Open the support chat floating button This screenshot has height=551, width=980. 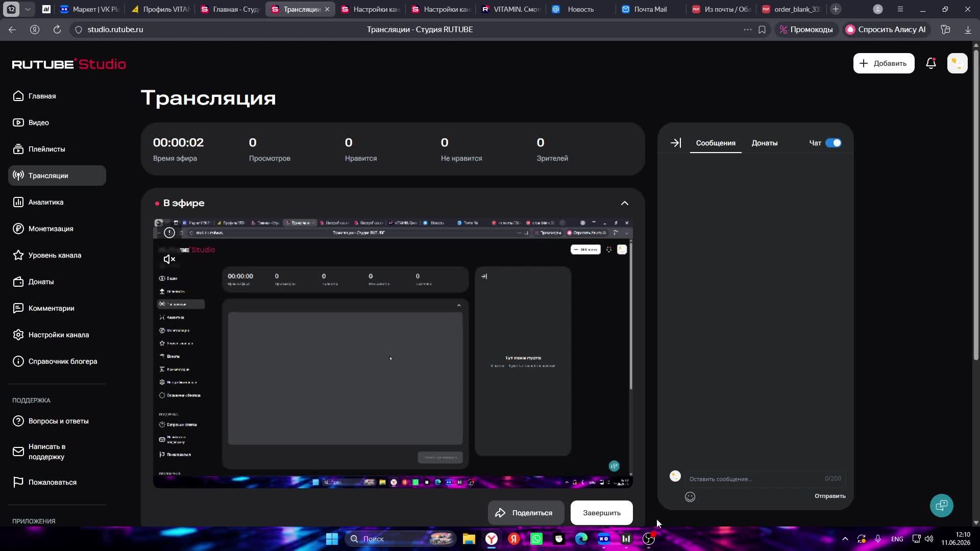tap(941, 506)
